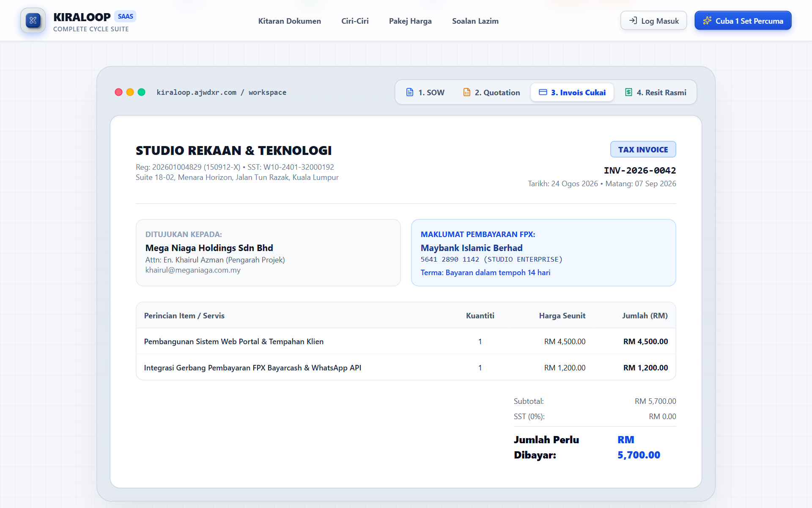Click the DITUJUKAN KEPADA label

click(x=184, y=235)
